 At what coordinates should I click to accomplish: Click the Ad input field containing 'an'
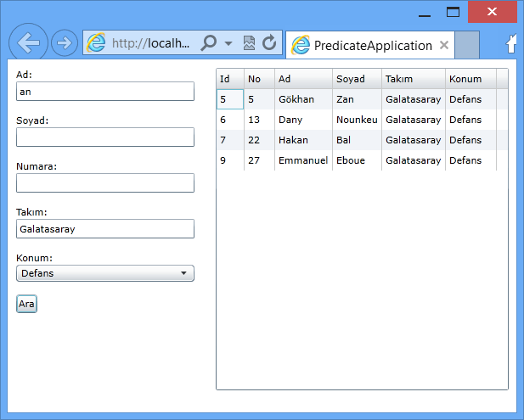pyautogui.click(x=105, y=91)
